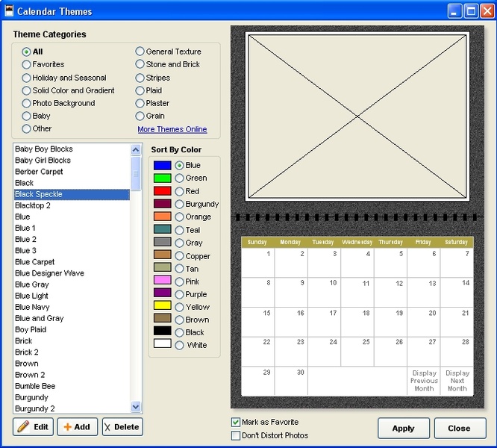
Task: Click theme list scroll down arrow
Action: pos(136,406)
